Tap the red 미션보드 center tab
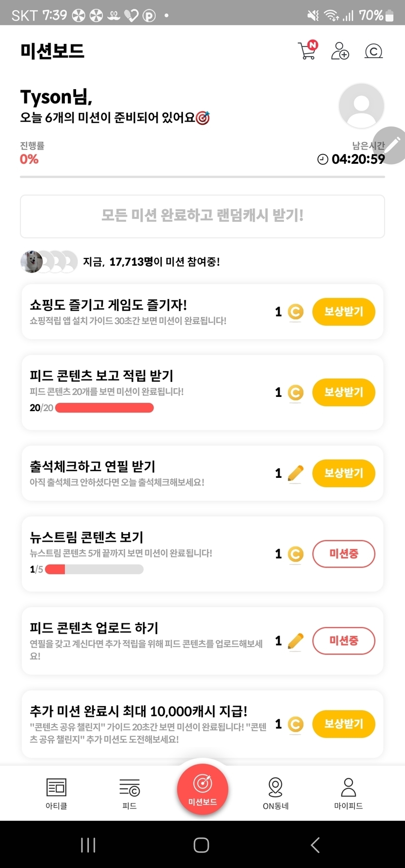 pos(202,789)
